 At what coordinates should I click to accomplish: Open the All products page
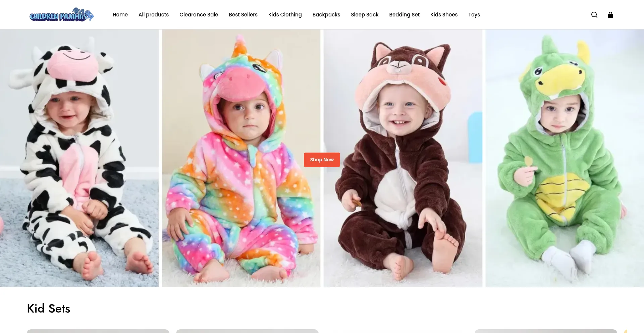pos(154,14)
